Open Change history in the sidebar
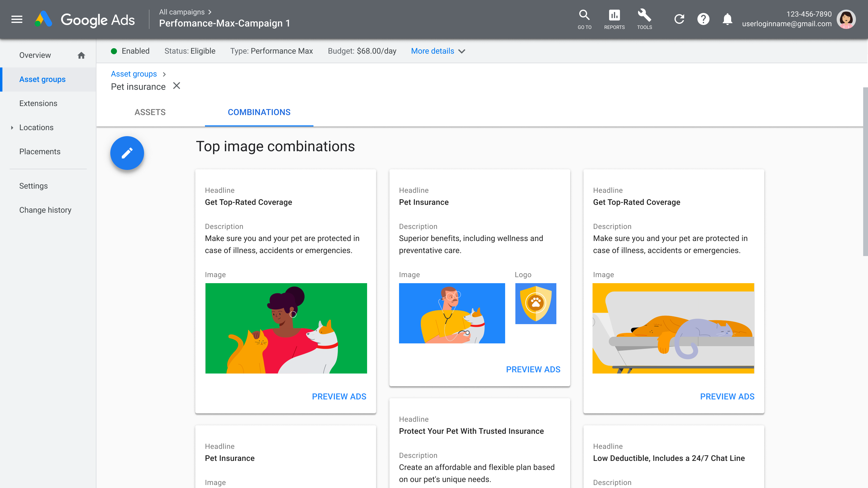This screenshot has height=488, width=868. coord(45,210)
